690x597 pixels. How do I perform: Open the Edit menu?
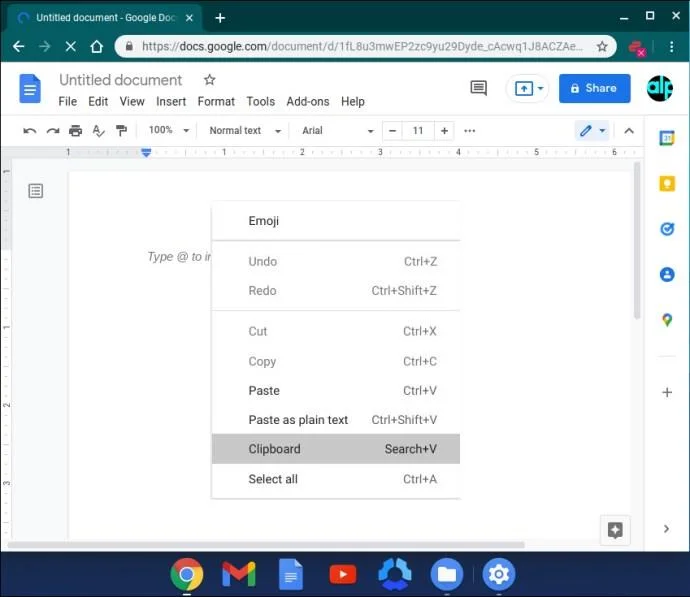pyautogui.click(x=98, y=102)
